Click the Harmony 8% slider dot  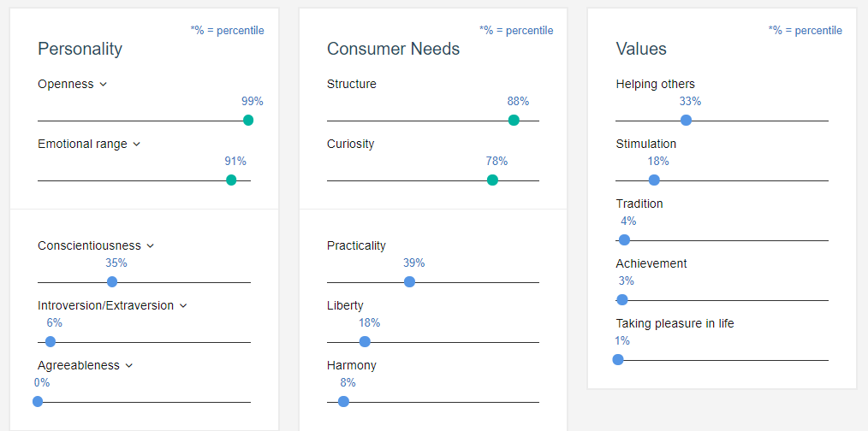343,401
